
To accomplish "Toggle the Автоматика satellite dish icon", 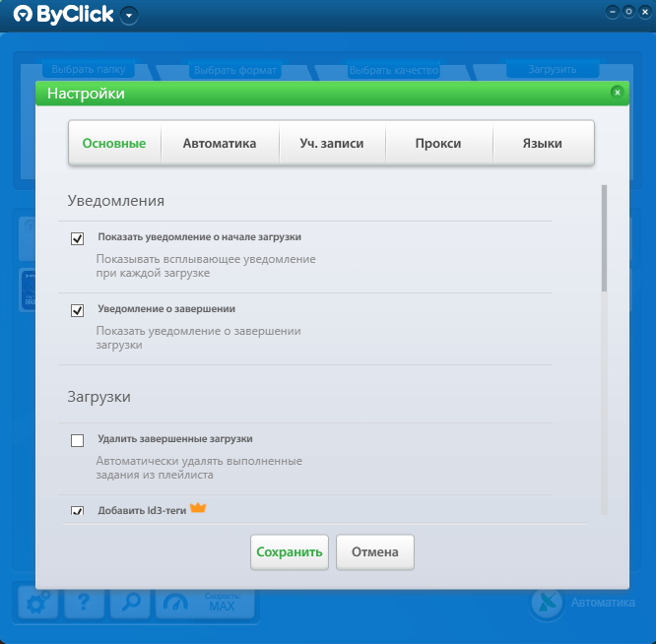I will click(x=547, y=603).
